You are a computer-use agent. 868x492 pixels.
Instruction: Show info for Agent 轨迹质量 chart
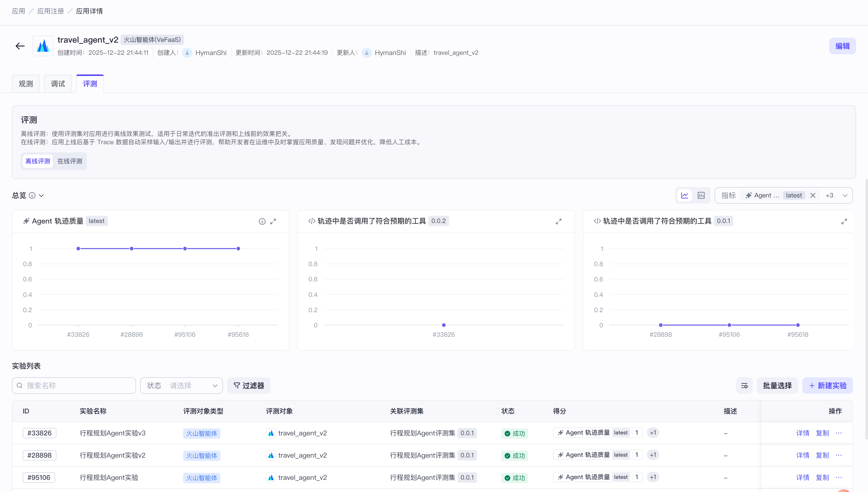tap(262, 221)
